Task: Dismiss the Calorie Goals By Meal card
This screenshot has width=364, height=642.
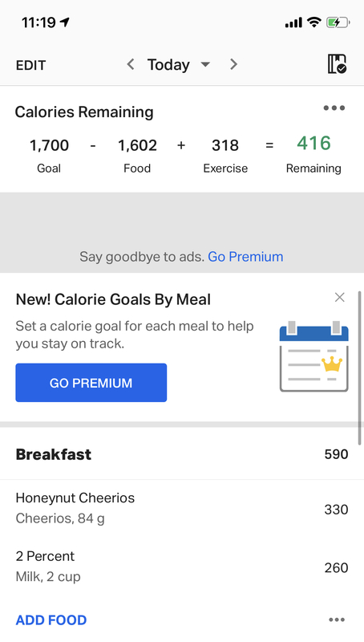Action: click(x=339, y=297)
